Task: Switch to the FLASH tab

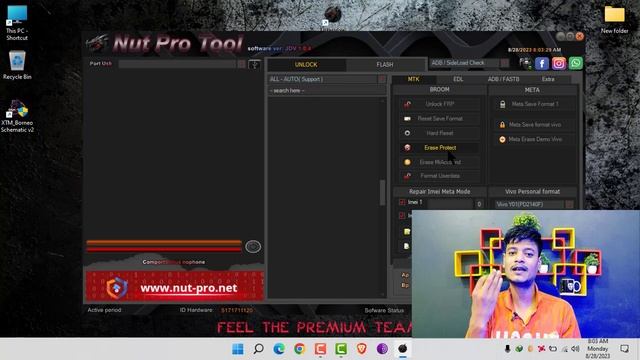Action: point(384,64)
